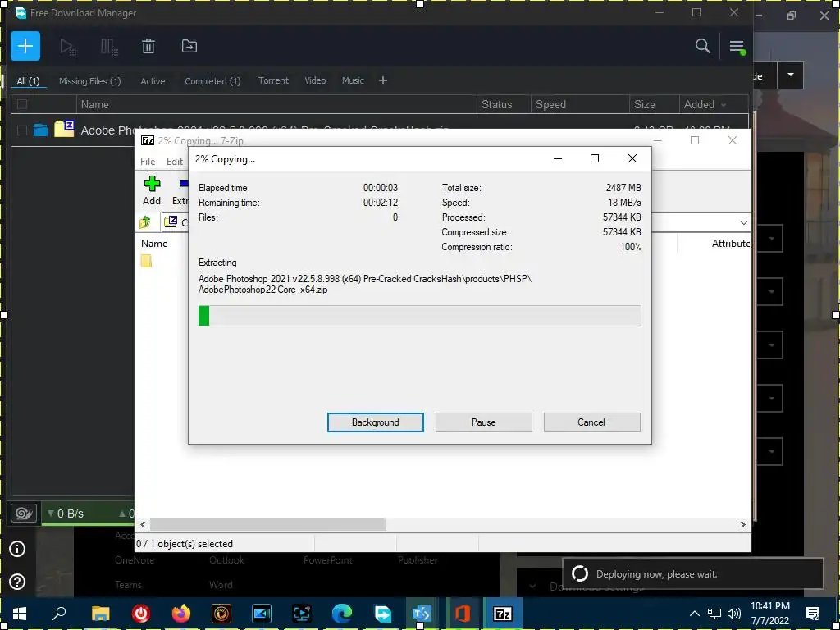Image resolution: width=840 pixels, height=630 pixels.
Task: Open the notification center icon
Action: pos(813,614)
